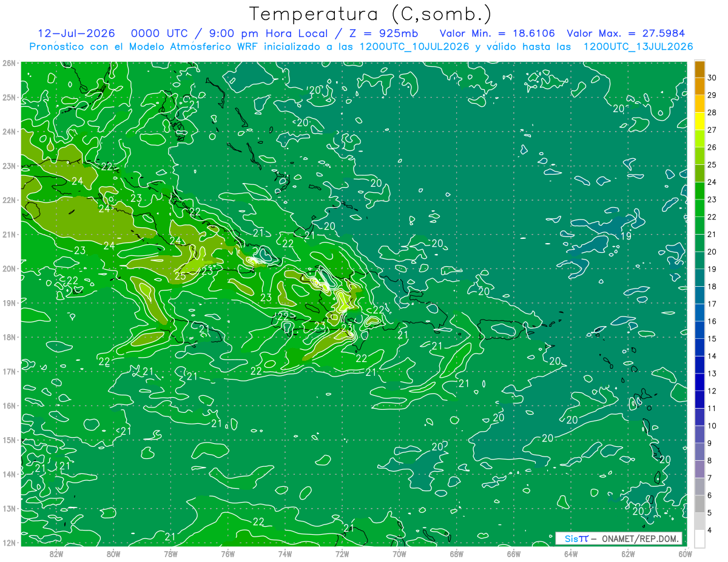Click the "14N" latitude label
Viewport: 728px width, 562px height.
click(9, 474)
